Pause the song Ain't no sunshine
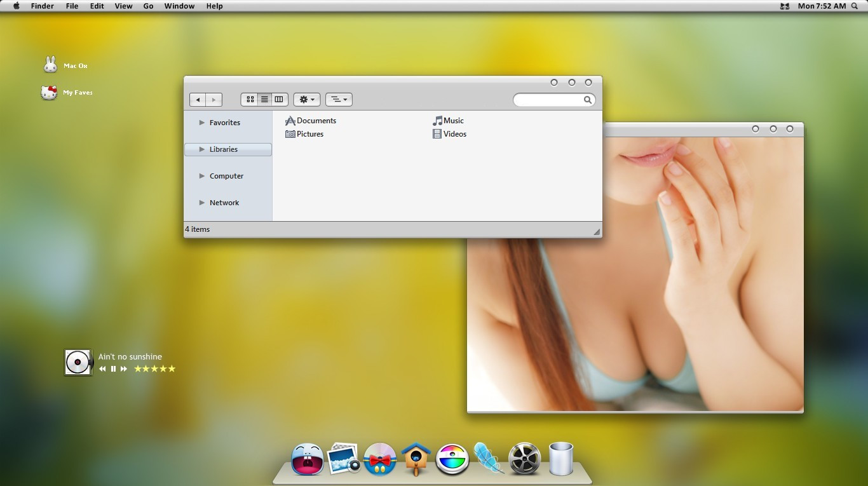Screen dimensions: 868x486 pos(113,369)
